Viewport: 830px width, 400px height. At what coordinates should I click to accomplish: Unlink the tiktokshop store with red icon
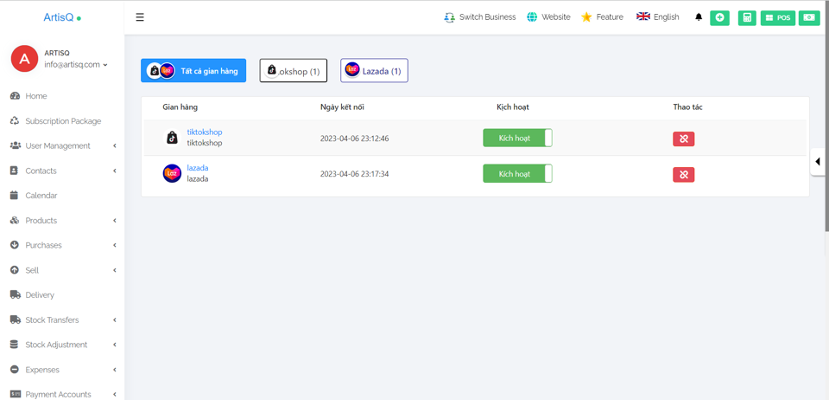click(684, 138)
